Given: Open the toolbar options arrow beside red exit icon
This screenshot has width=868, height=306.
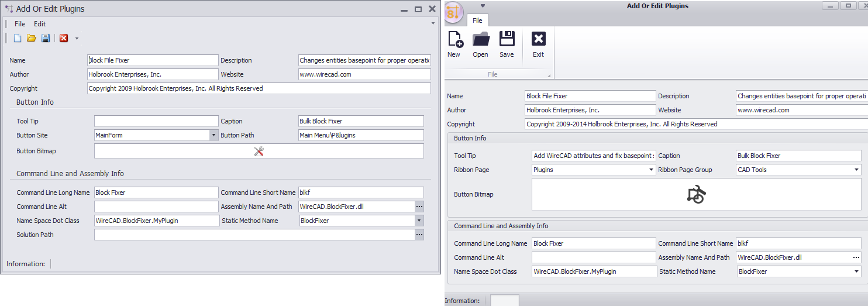Looking at the screenshot, I should 77,39.
